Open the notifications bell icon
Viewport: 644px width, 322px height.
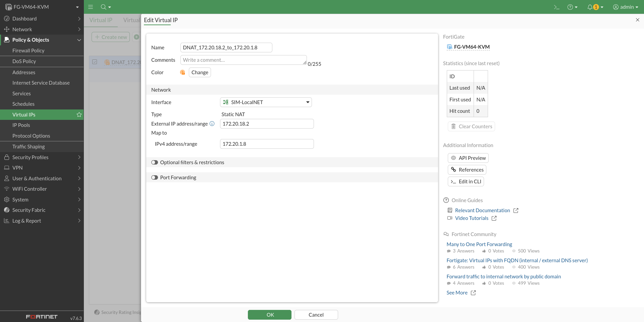tap(590, 7)
